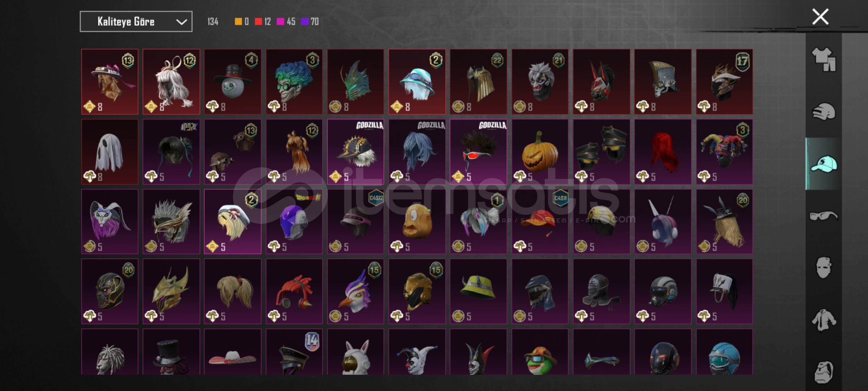This screenshot has height=391, width=868.
Task: Select the jacket category icon in sidebar
Action: pos(824,320)
